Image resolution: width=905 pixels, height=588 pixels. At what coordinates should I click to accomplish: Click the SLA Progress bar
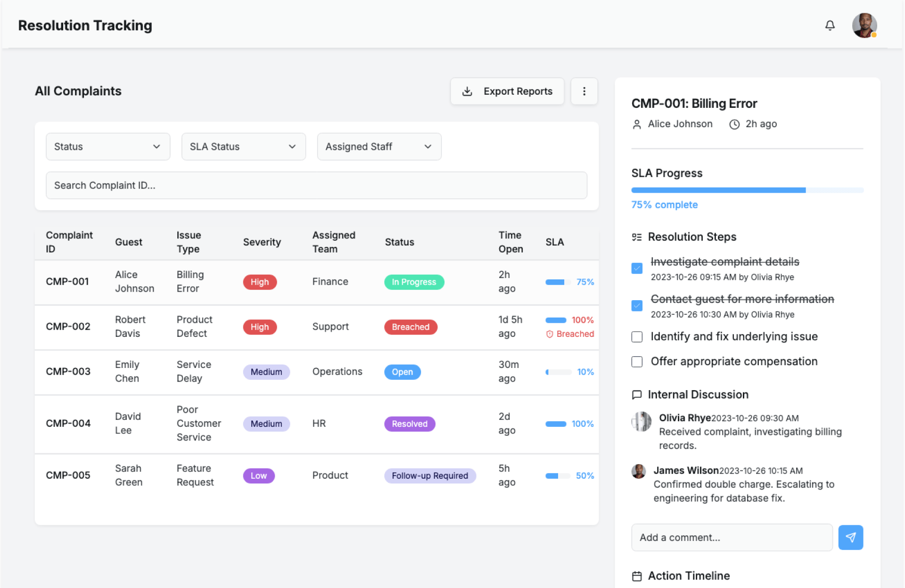[x=747, y=190]
